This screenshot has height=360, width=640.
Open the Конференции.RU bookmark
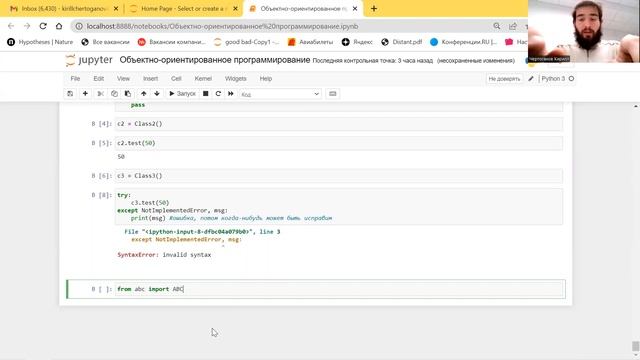[x=464, y=42]
